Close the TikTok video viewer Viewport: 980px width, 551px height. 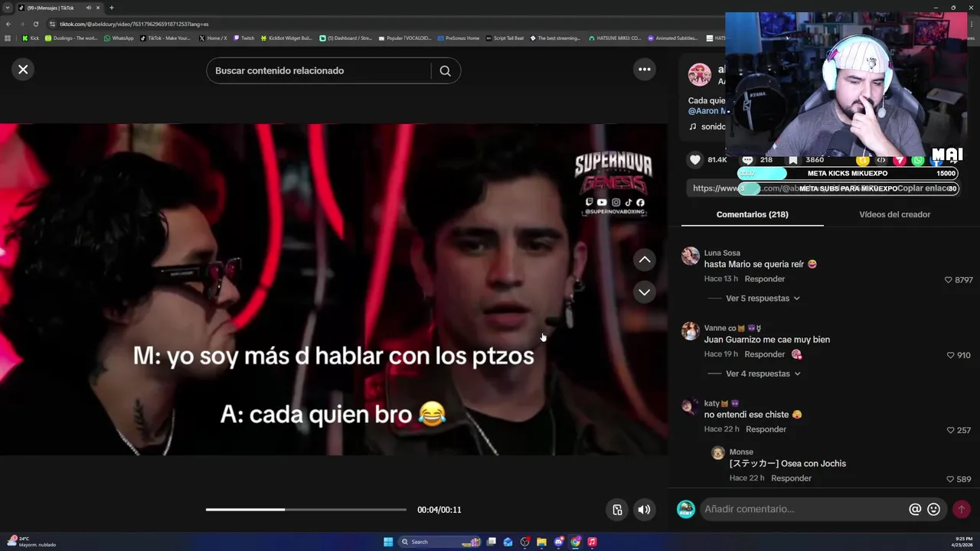coord(23,70)
